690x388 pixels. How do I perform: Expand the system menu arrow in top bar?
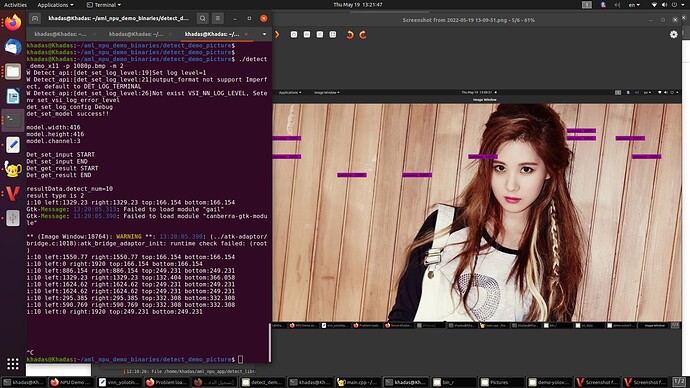point(683,5)
